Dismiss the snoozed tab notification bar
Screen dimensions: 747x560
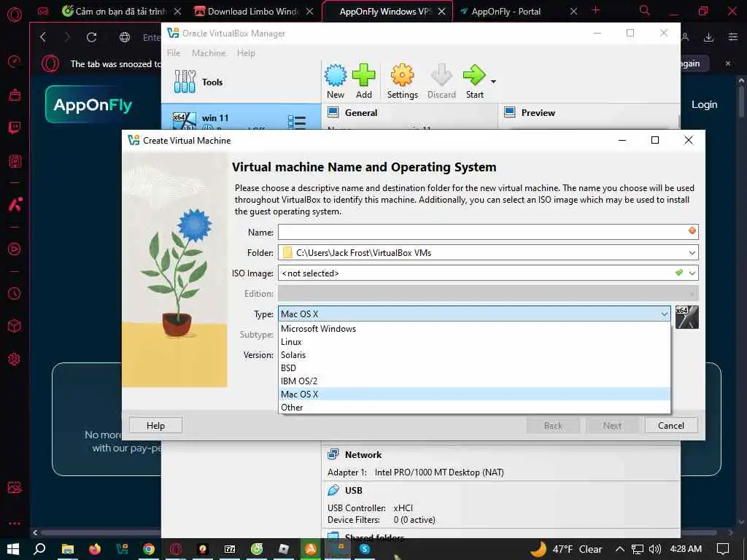[x=727, y=63]
